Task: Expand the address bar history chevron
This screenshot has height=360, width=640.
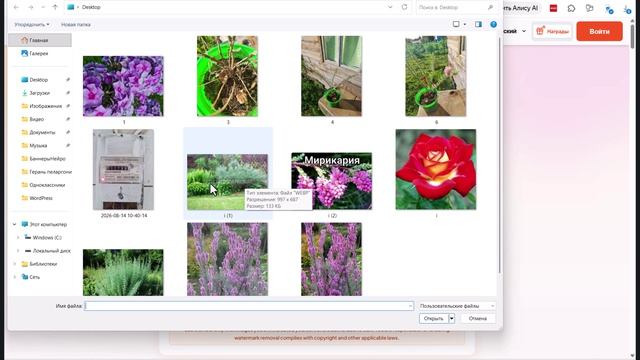Action: click(390, 7)
